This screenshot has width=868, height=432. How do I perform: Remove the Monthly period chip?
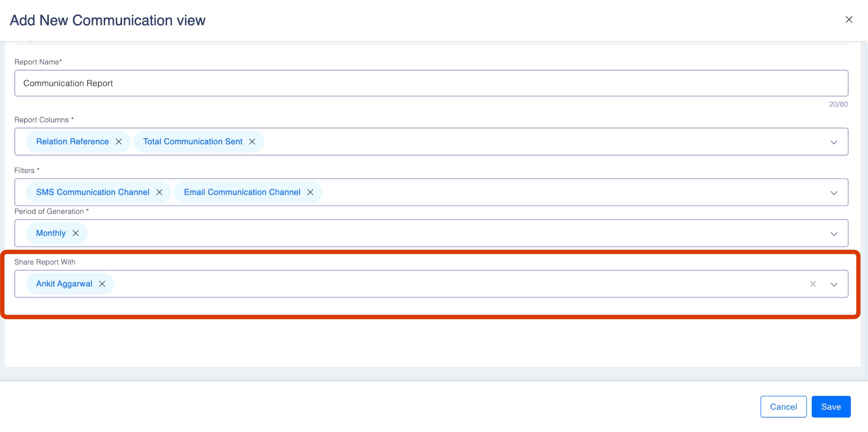(76, 233)
